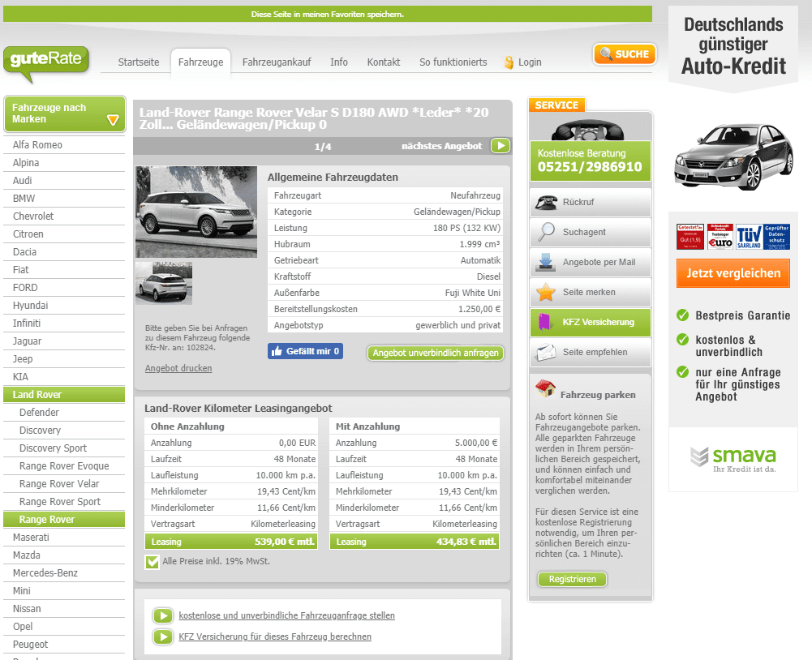Click the Seite merken service button
812x660 pixels.
(x=591, y=292)
